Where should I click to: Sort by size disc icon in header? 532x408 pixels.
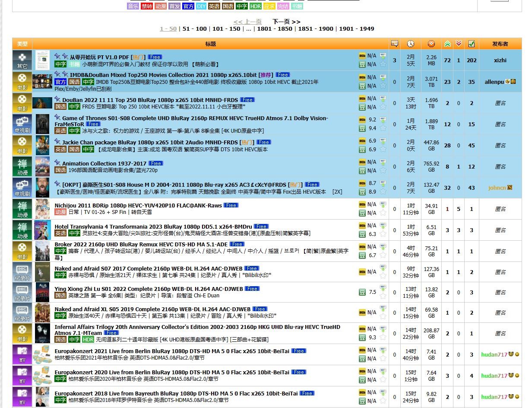click(x=431, y=44)
